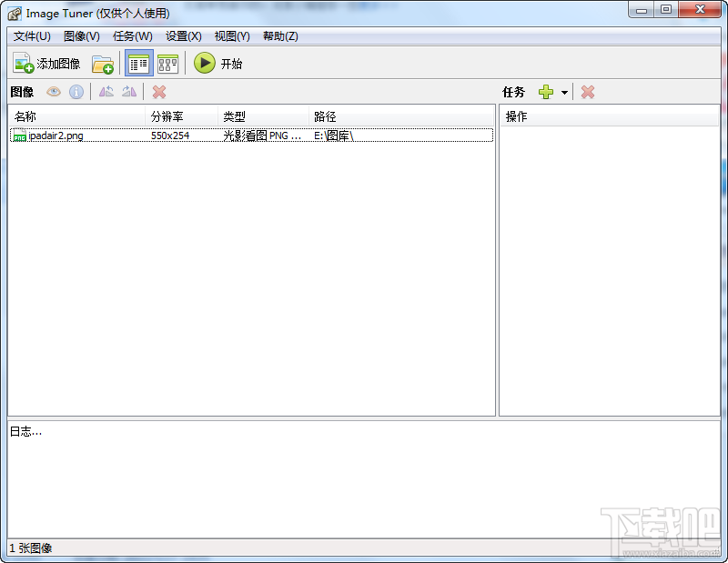The width and height of the screenshot is (728, 563).
Task: Switch to detailed list view
Action: pyautogui.click(x=138, y=63)
